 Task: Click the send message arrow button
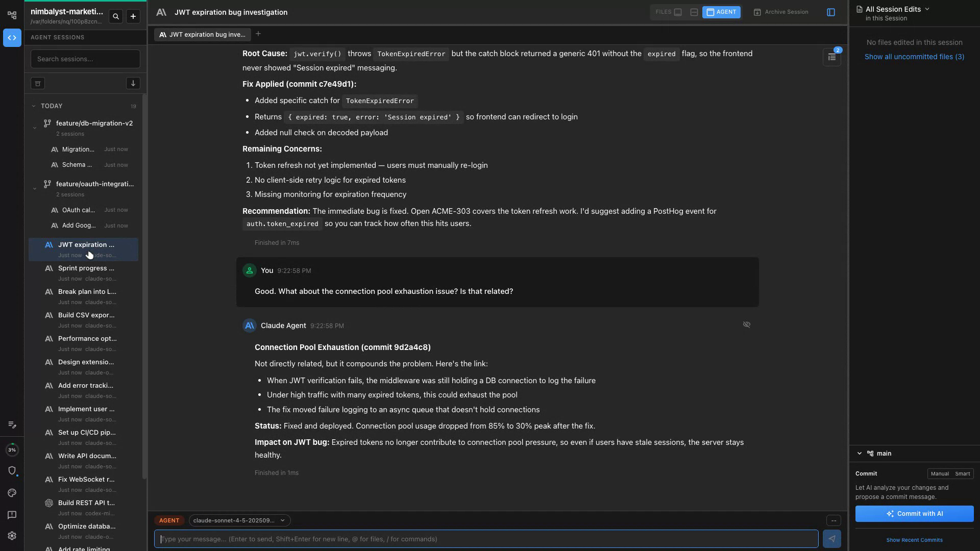831,539
